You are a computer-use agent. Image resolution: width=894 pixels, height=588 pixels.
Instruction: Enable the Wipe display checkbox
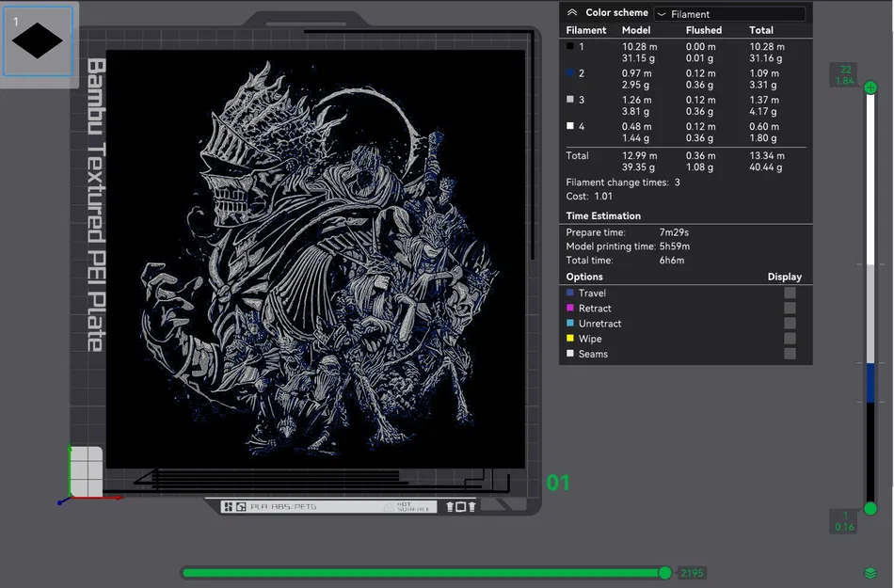pyautogui.click(x=789, y=339)
